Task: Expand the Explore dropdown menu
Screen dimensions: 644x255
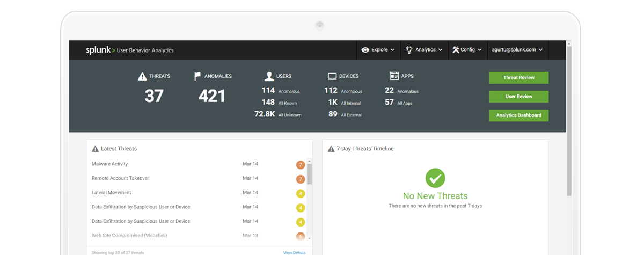Action: tap(379, 50)
